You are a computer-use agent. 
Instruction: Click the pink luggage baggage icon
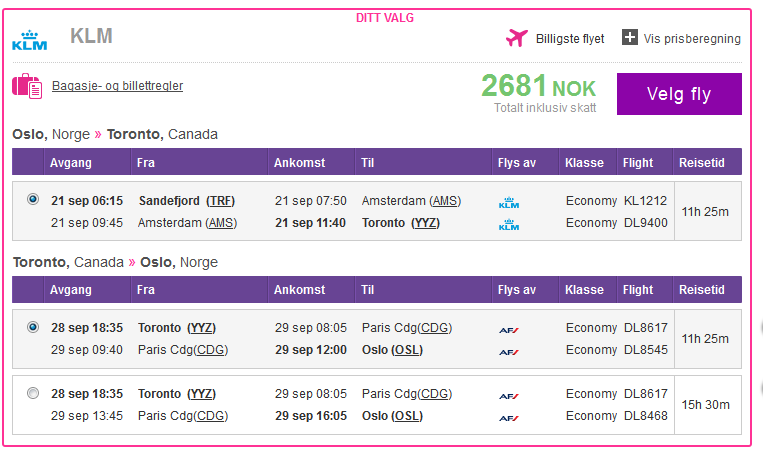[27, 86]
